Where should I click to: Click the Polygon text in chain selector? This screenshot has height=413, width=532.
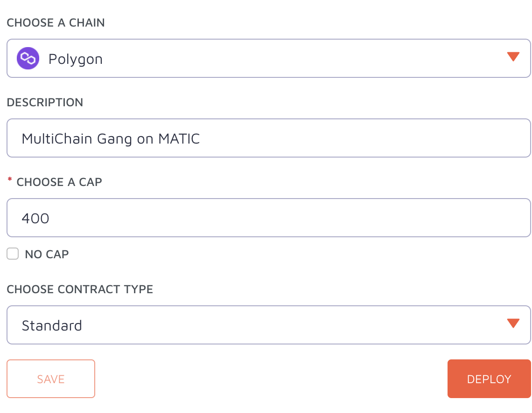click(75, 59)
